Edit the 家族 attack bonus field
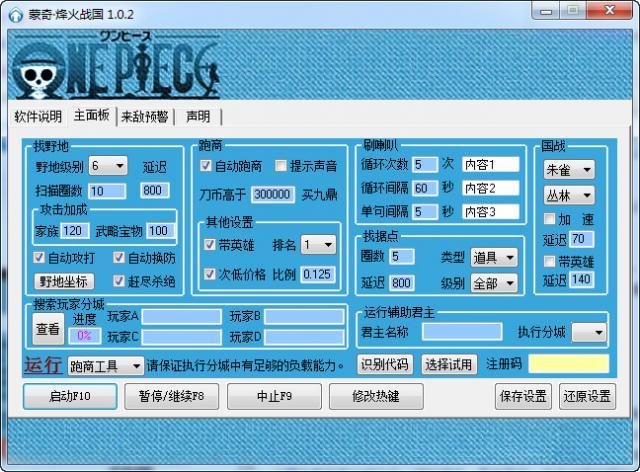 coord(75,231)
